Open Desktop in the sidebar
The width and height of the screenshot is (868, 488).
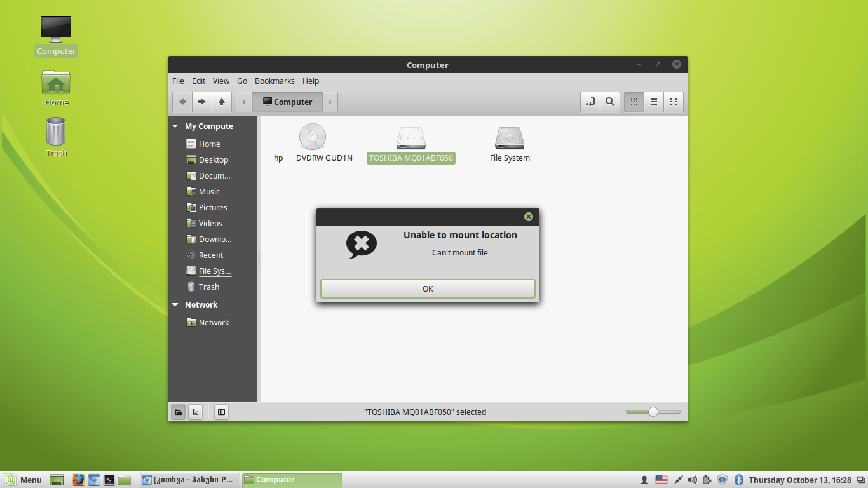coord(207,159)
